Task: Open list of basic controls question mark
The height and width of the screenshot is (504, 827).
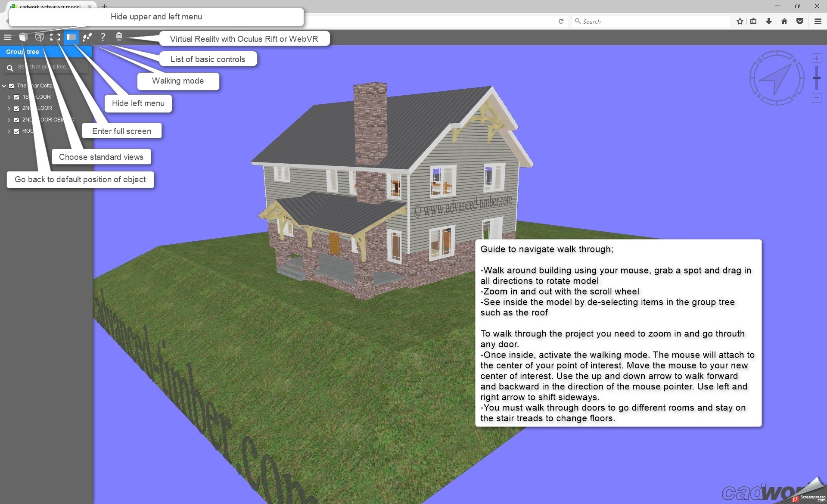Action: [x=103, y=37]
